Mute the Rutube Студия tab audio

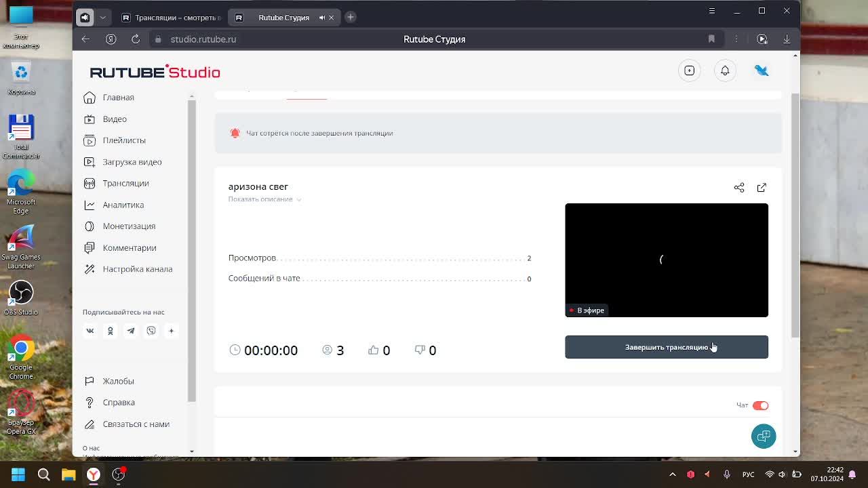click(322, 18)
